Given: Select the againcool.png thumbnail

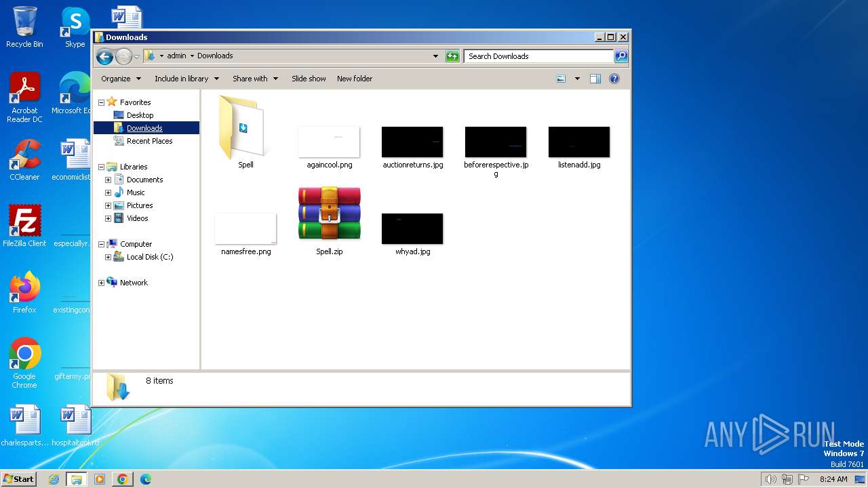Looking at the screenshot, I should [x=329, y=142].
